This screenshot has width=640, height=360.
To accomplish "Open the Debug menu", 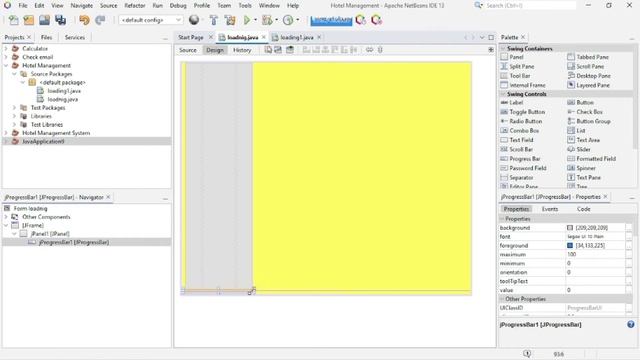I will click(x=178, y=6).
